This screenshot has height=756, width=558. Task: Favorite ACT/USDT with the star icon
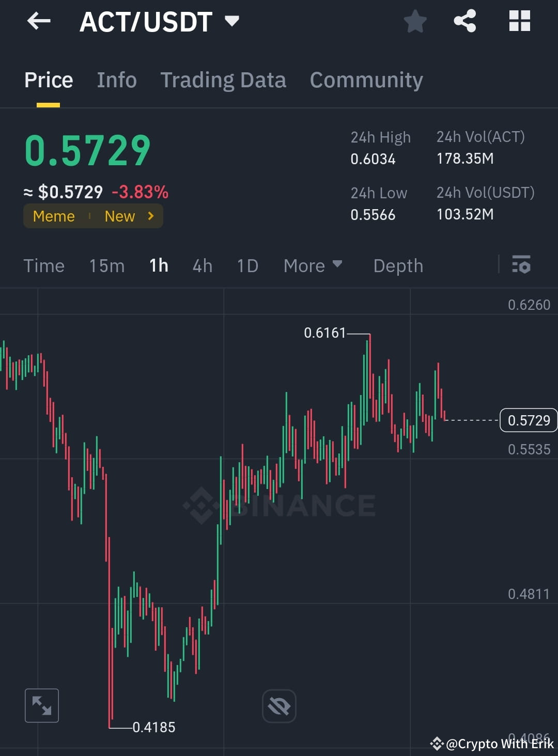[x=415, y=21]
